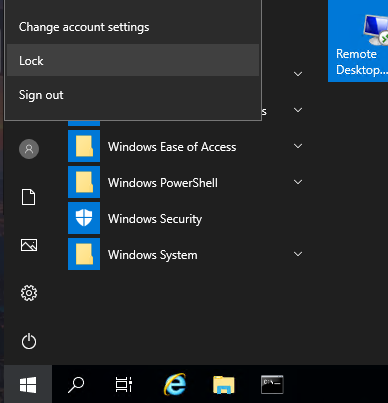
Task: Launch Internet Explorer from the taskbar
Action: 175,384
